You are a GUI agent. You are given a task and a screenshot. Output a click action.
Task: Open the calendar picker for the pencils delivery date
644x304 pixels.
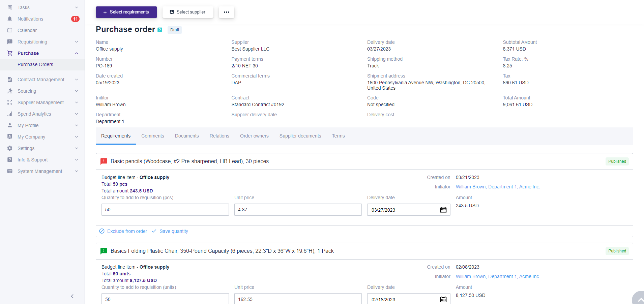click(x=443, y=210)
